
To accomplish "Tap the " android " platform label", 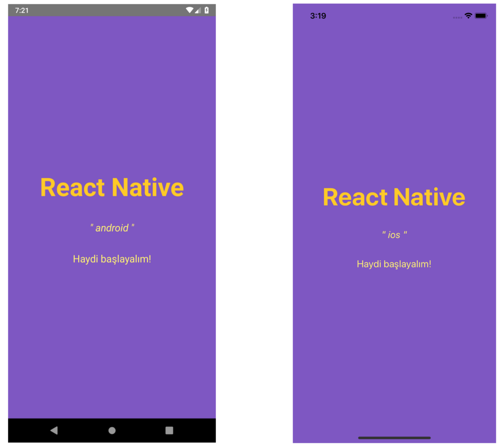I will coord(112,228).
